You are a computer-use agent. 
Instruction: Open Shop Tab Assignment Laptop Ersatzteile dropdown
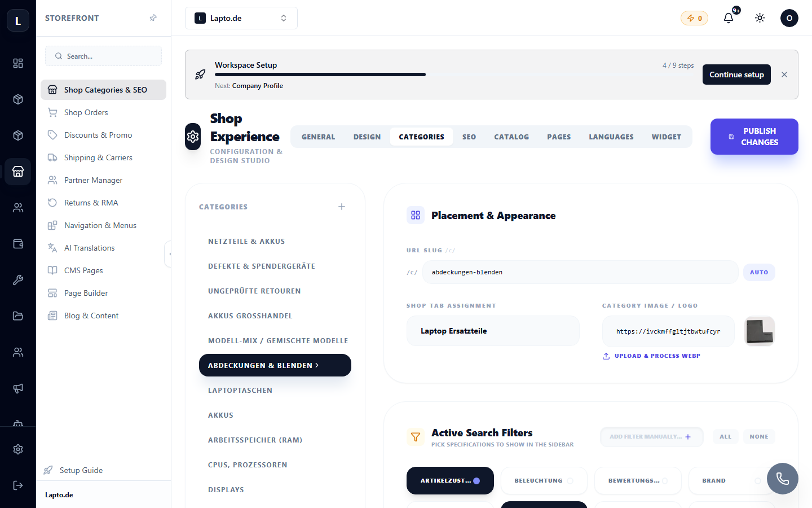pos(493,331)
